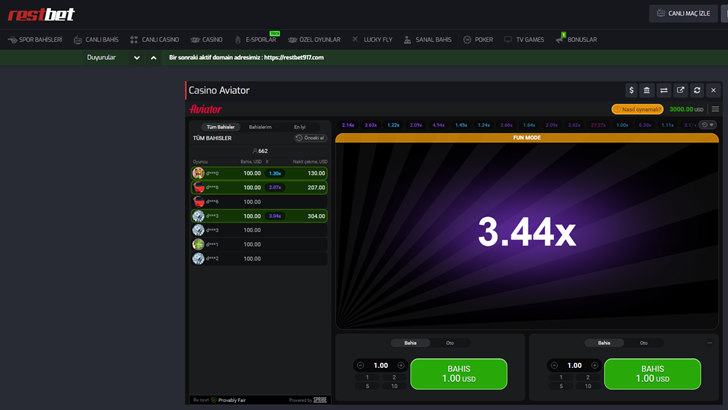Open Poker menu item

point(478,39)
